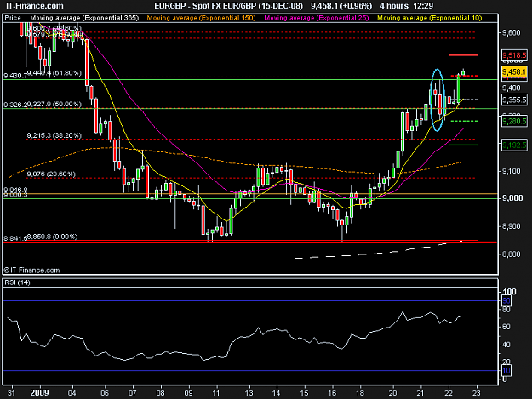Click the white 9,355.5 price tag

coord(514,100)
